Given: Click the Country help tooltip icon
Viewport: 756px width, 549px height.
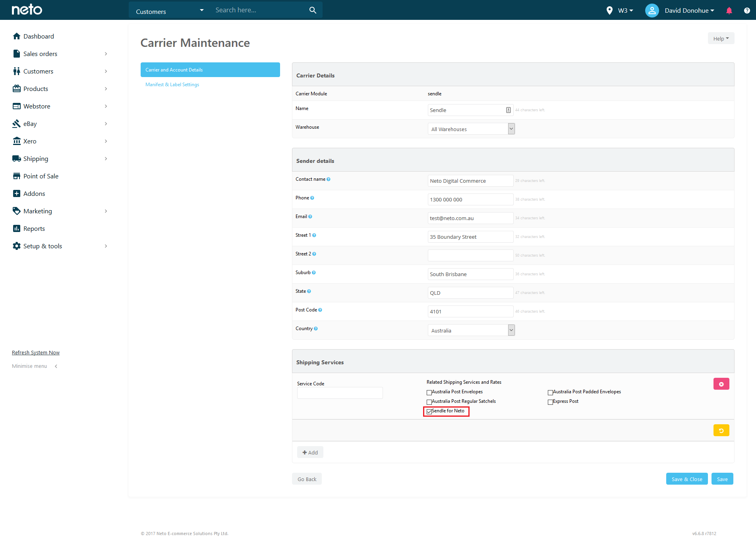Looking at the screenshot, I should pos(316,329).
